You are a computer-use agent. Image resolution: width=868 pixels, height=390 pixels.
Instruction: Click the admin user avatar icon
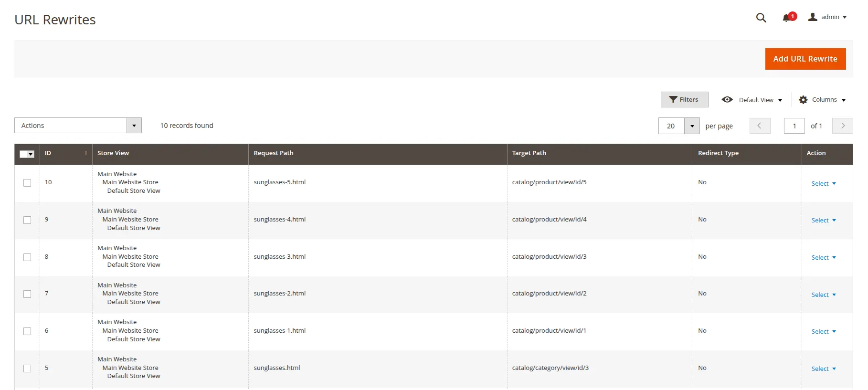(x=813, y=17)
